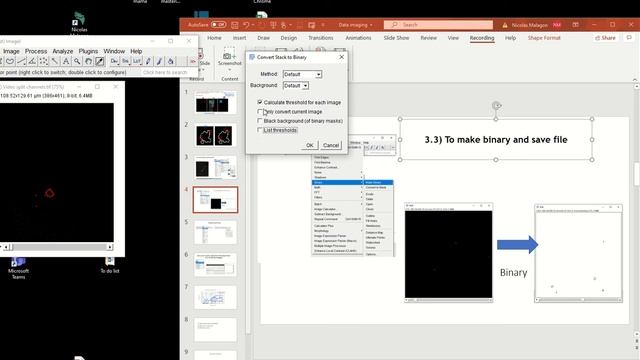The width and height of the screenshot is (640, 360).
Task: Open the Window menu in ImageJ
Action: 114,51
